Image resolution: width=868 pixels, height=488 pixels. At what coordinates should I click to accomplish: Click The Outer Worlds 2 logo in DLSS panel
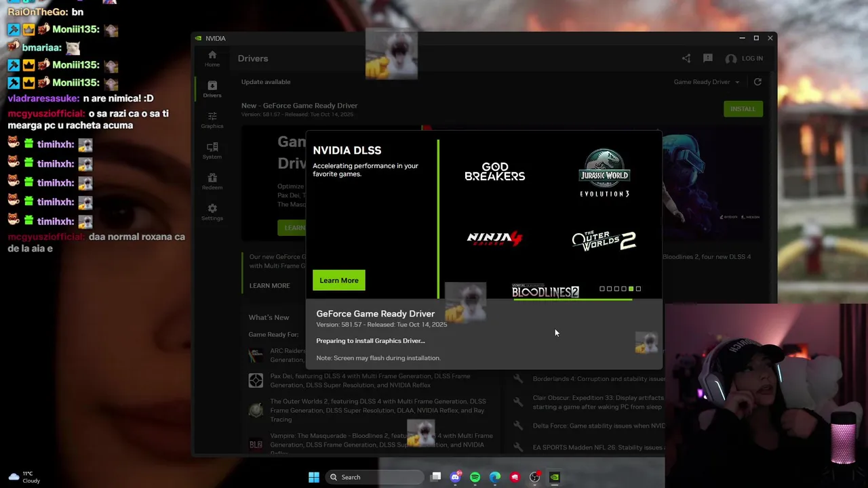[604, 241]
